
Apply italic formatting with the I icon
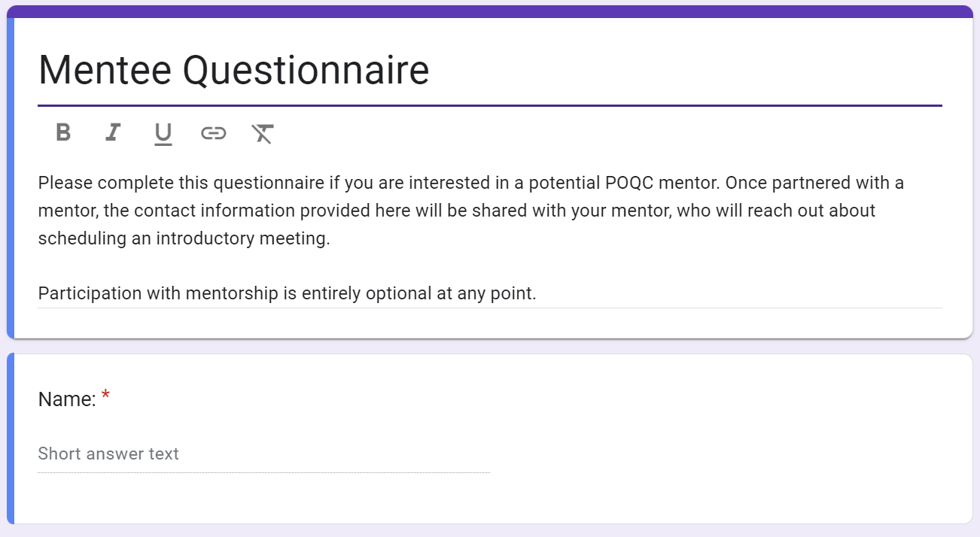113,133
